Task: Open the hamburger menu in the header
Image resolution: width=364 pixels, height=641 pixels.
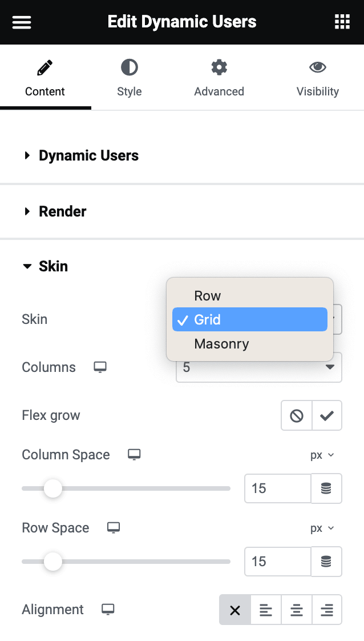Action: tap(21, 22)
